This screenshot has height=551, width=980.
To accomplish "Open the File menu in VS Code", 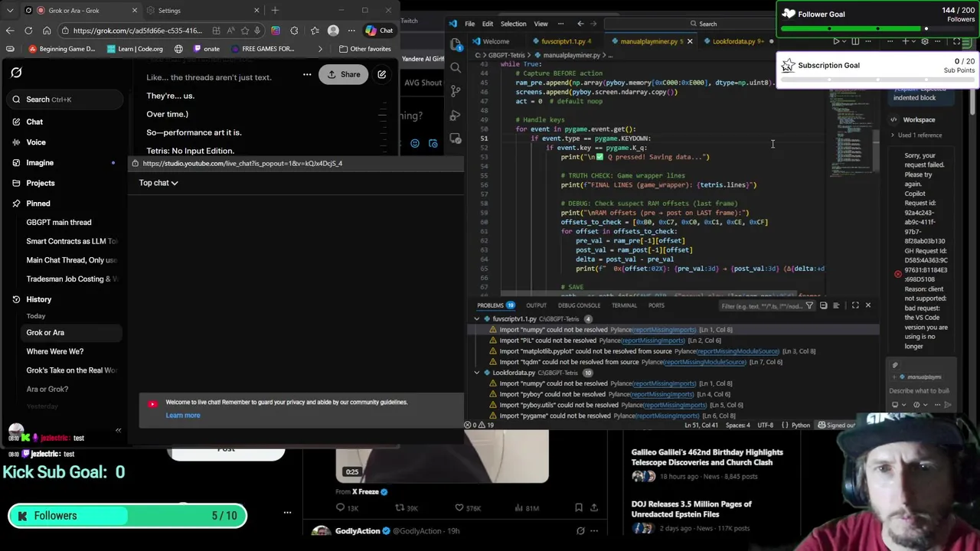I will click(x=469, y=24).
